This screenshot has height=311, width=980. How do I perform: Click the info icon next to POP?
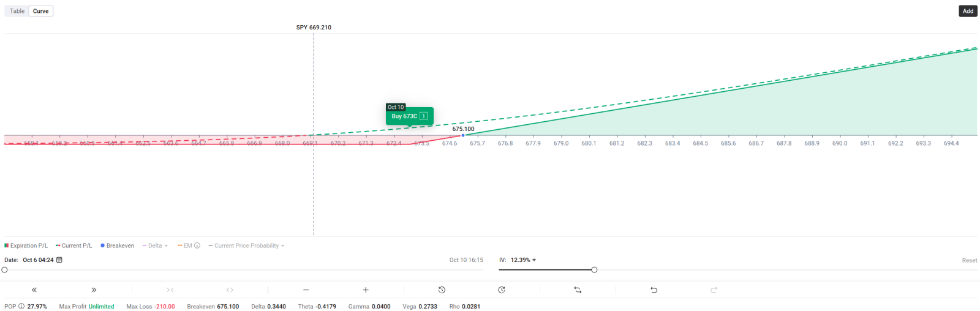pos(21,307)
